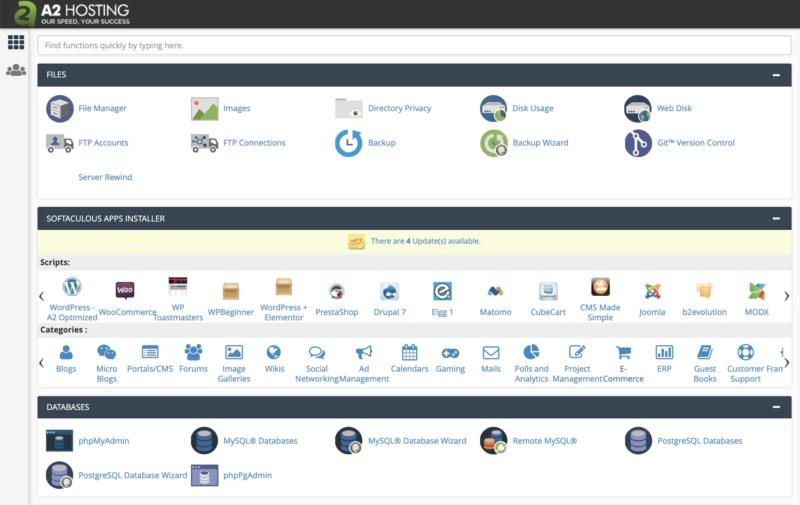
Task: Open Remote MySQL icon
Action: [493, 441]
